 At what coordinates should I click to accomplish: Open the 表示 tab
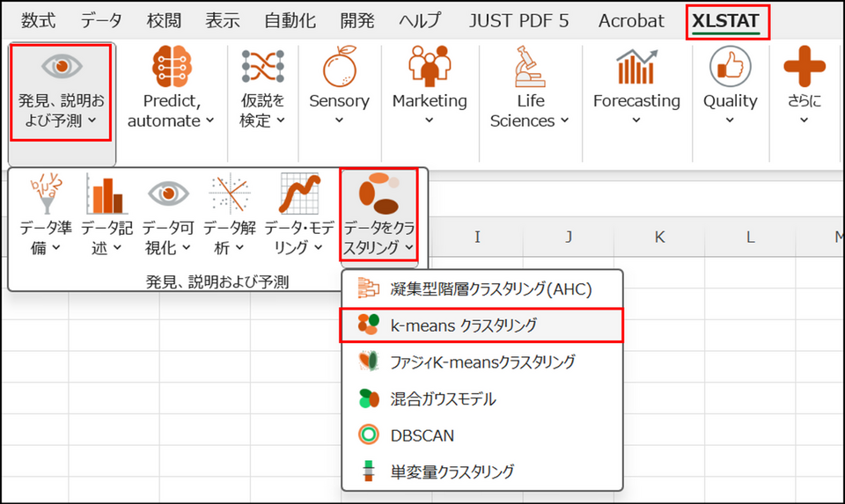[223, 21]
